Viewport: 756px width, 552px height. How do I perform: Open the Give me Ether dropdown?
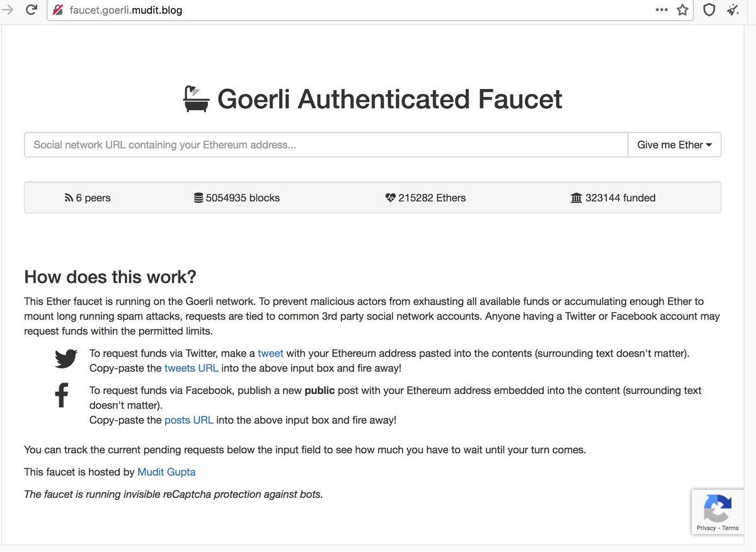coord(674,145)
